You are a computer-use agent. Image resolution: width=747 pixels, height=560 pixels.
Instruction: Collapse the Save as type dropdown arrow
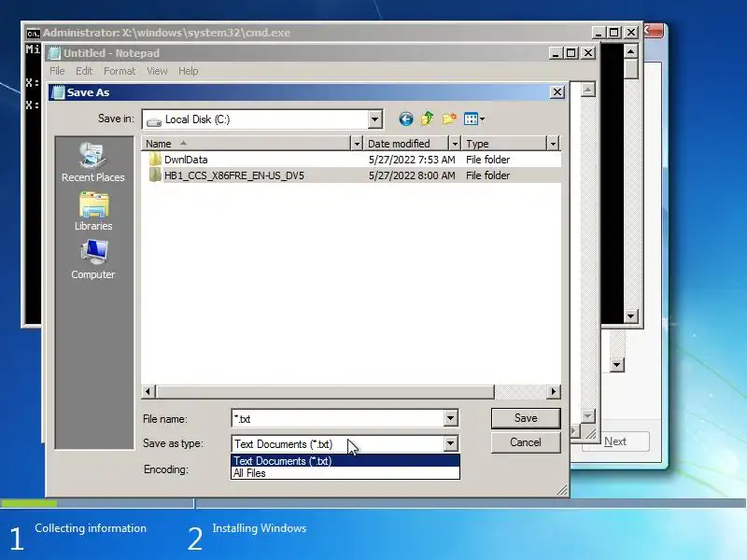point(450,444)
